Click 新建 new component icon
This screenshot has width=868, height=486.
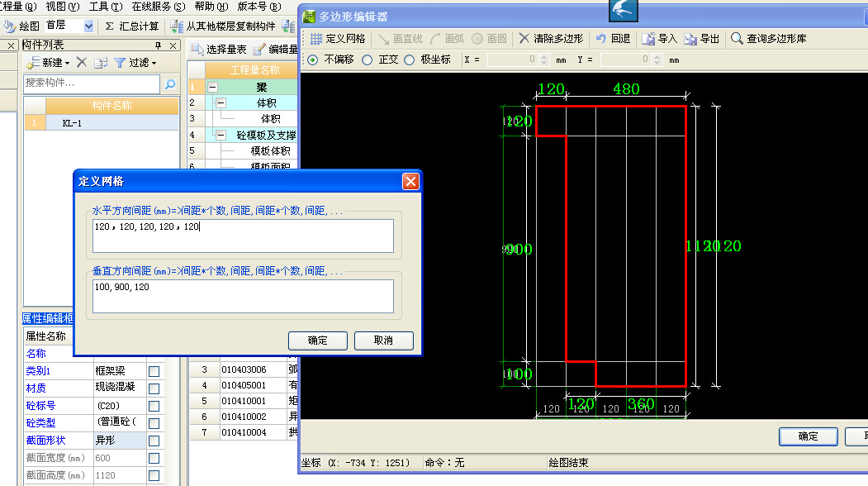[33, 63]
